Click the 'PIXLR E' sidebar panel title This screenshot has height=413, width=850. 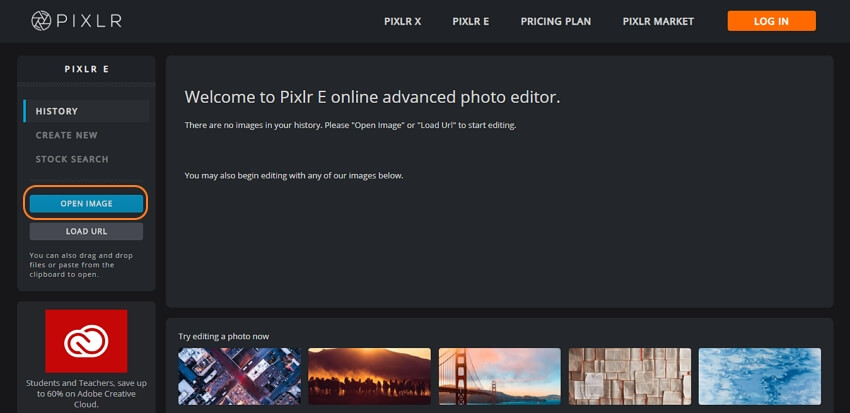point(86,69)
